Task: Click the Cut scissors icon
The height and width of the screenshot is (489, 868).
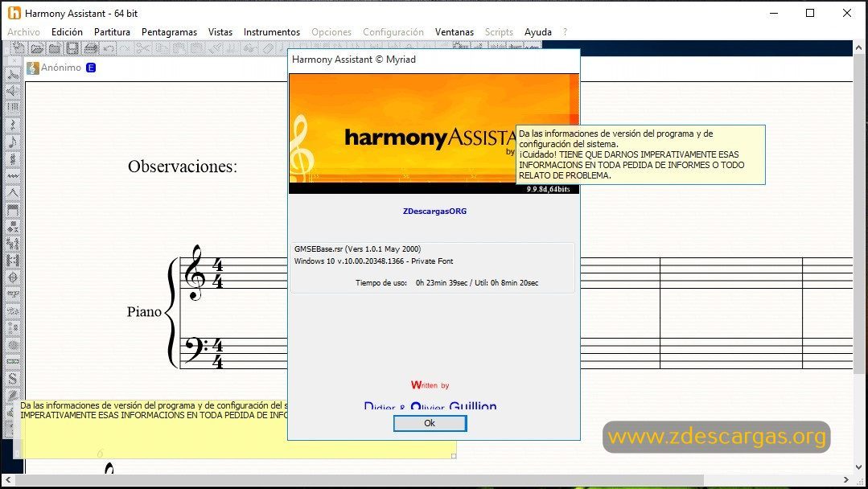Action: (x=143, y=49)
